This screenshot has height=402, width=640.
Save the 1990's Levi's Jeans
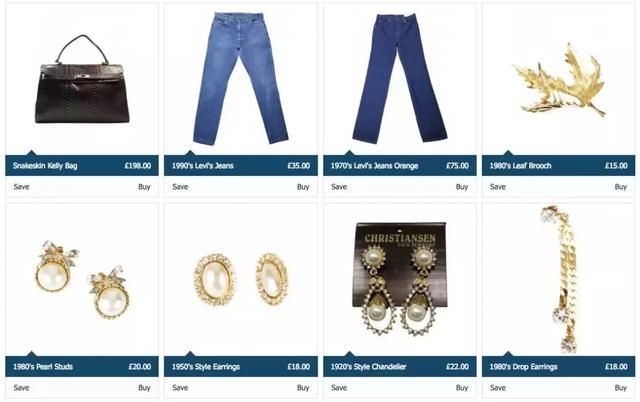coord(180,187)
